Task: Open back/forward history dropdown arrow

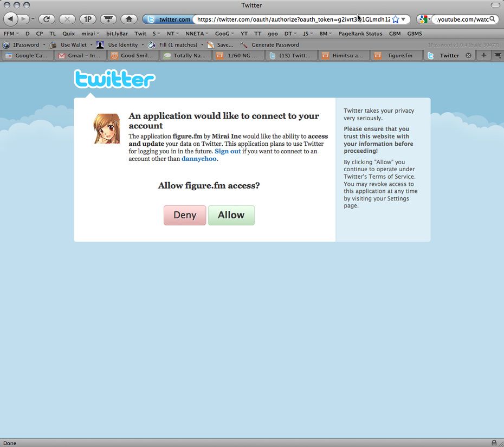Action: 33,20
